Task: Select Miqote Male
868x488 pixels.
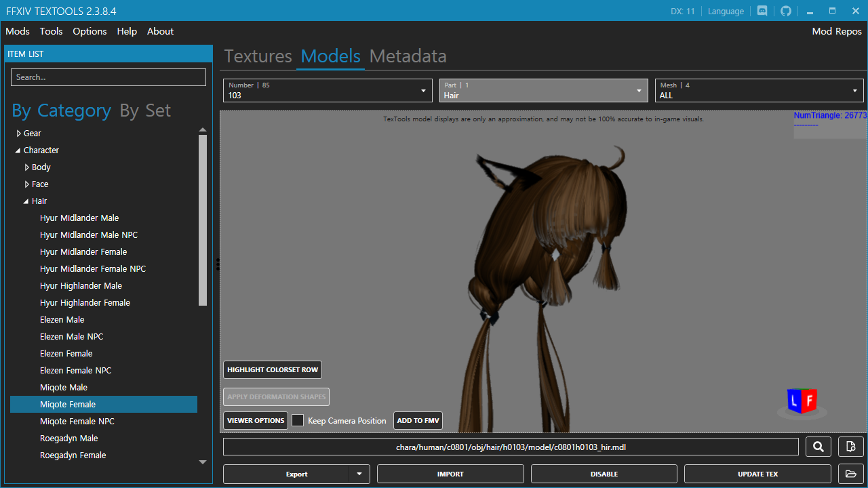Action: click(64, 388)
